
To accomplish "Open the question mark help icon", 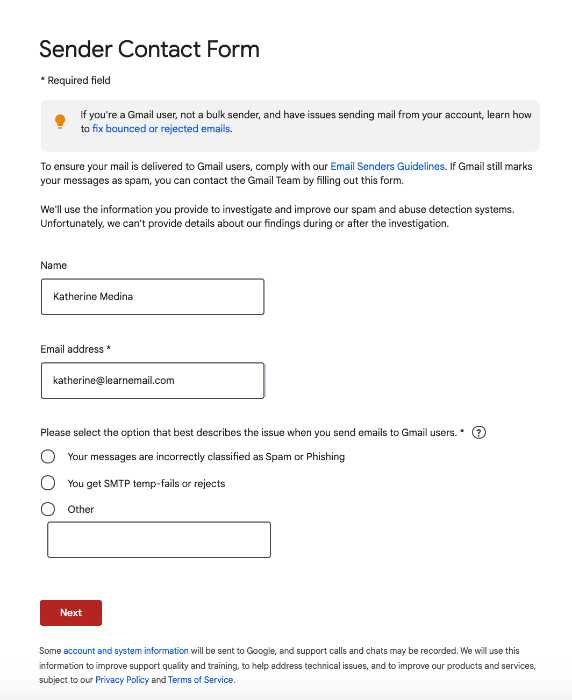I will pos(479,433).
